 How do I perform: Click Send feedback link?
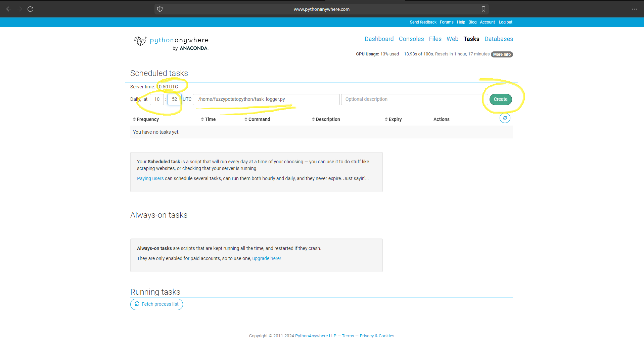tap(423, 22)
